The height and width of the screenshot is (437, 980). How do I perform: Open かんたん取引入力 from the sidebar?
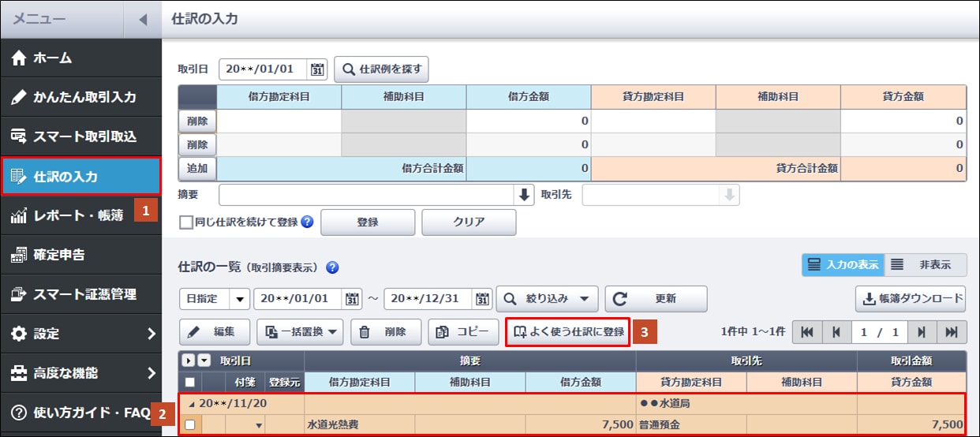coord(80,97)
